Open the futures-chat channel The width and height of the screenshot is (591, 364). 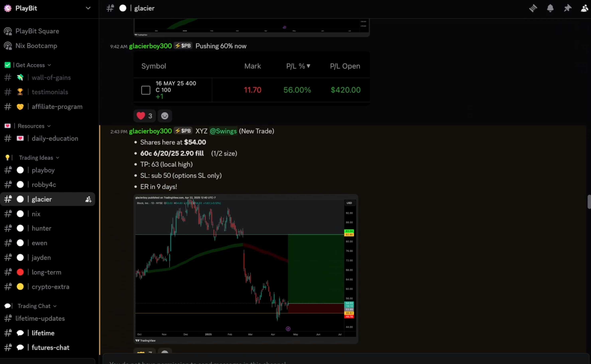[50, 348]
